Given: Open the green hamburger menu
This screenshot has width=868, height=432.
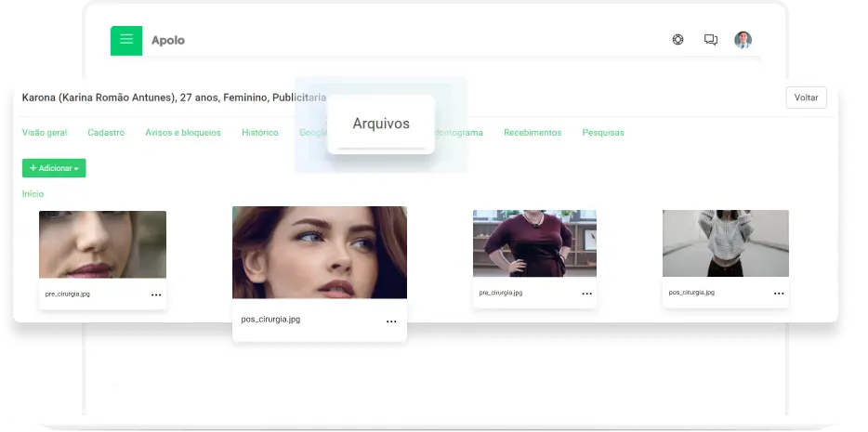Looking at the screenshot, I should click(126, 40).
